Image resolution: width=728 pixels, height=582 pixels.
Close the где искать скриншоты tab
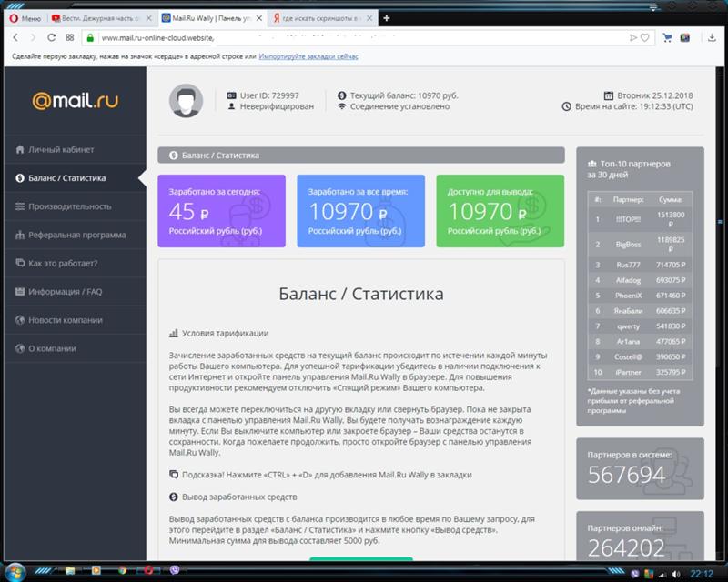pyautogui.click(x=369, y=18)
